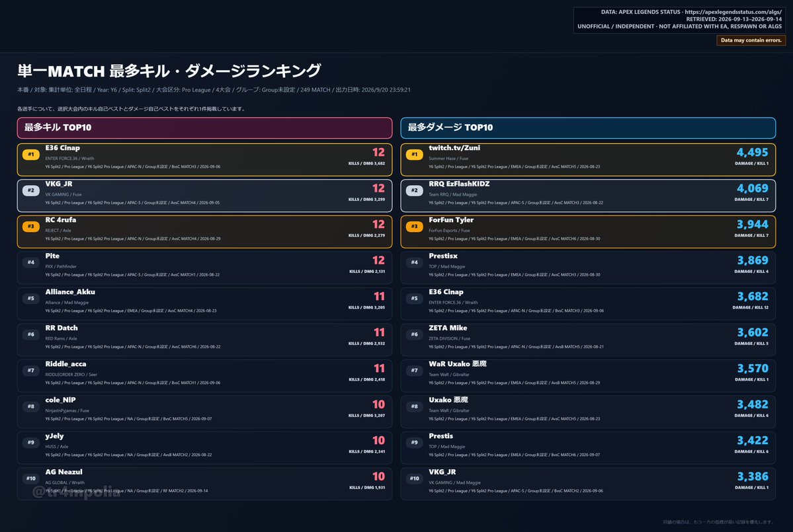Click the #3 badge beside RC 4rufa
The height and width of the screenshot is (532, 793).
tap(31, 226)
